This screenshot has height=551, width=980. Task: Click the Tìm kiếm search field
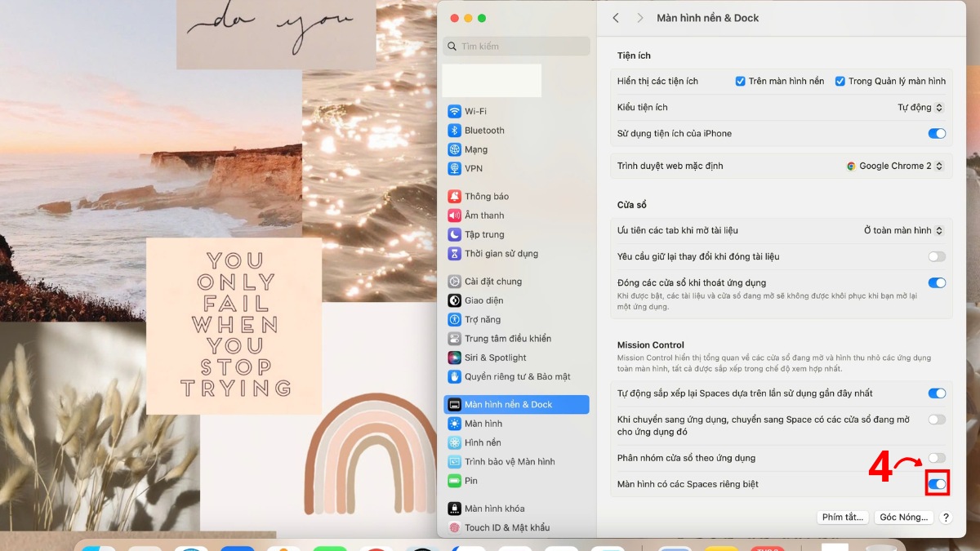coord(515,46)
